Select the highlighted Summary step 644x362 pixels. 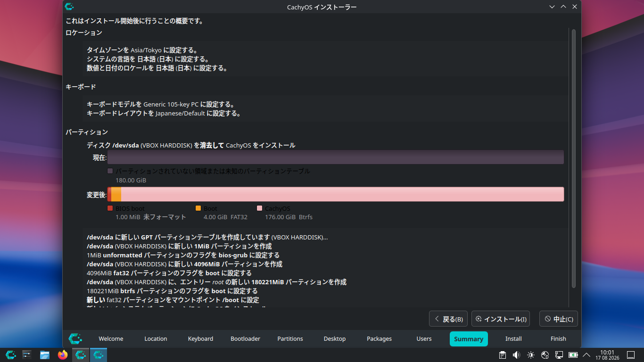point(469,338)
